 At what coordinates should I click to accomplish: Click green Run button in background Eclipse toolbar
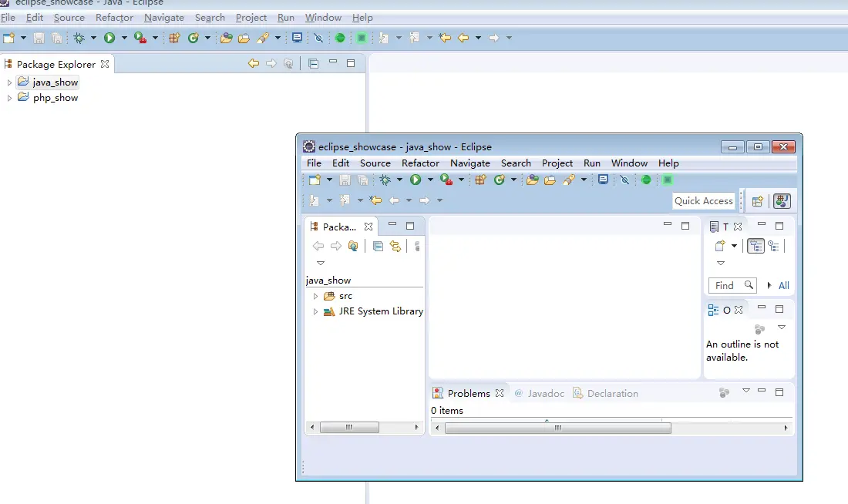tap(109, 38)
